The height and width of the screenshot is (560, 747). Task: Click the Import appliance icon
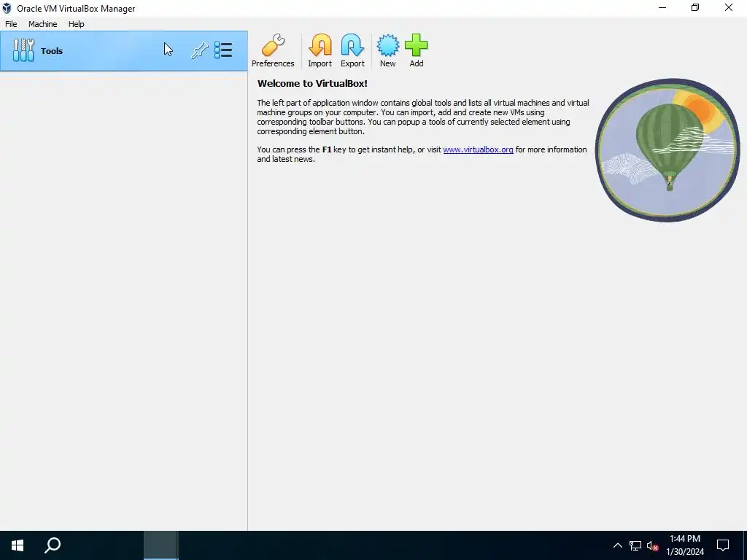point(320,50)
